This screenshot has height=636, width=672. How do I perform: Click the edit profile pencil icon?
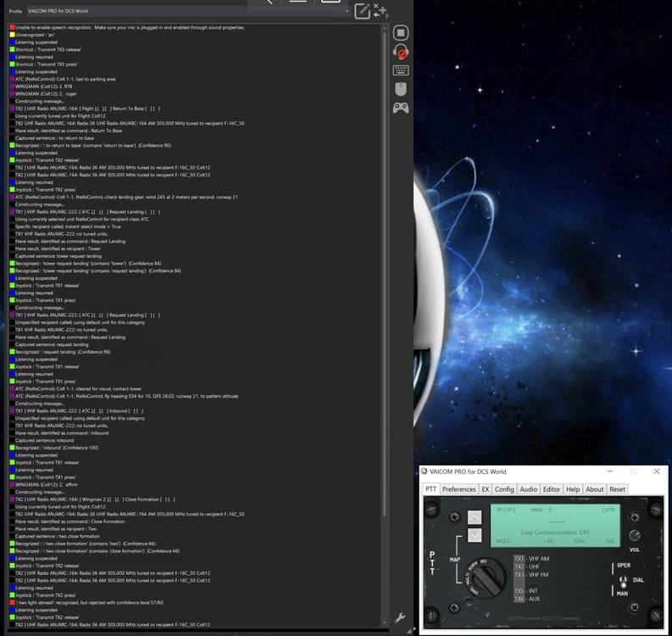point(362,10)
